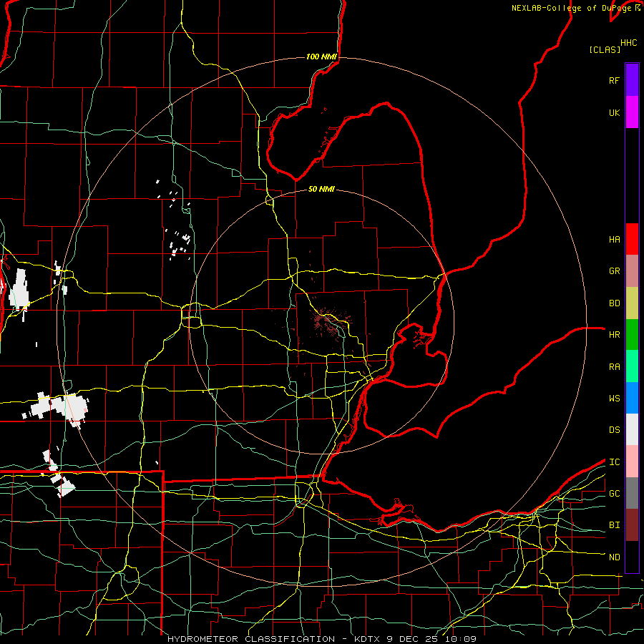
Task: Click the GC legend label
Action: click(x=615, y=494)
